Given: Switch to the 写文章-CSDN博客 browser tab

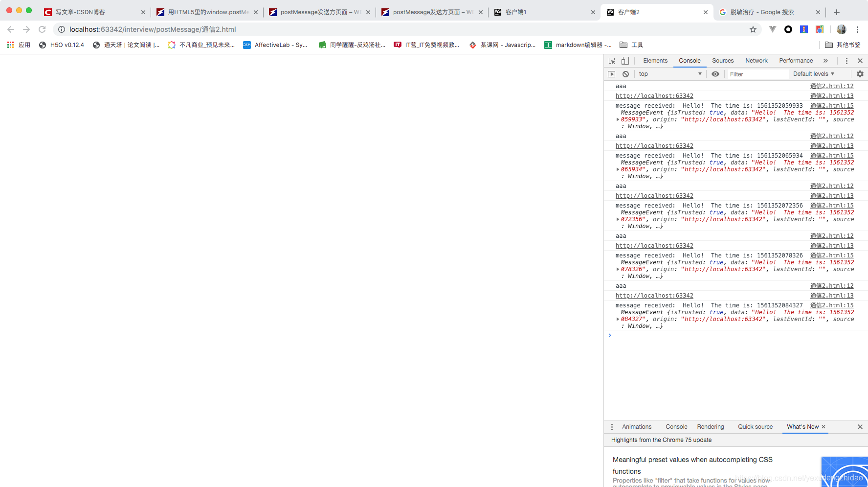Looking at the screenshot, I should pyautogui.click(x=94, y=12).
